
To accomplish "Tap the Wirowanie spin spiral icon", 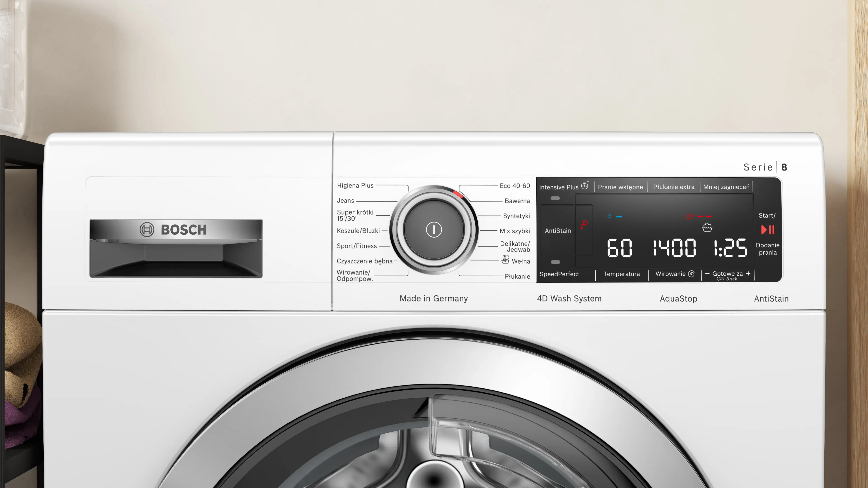I will point(691,274).
